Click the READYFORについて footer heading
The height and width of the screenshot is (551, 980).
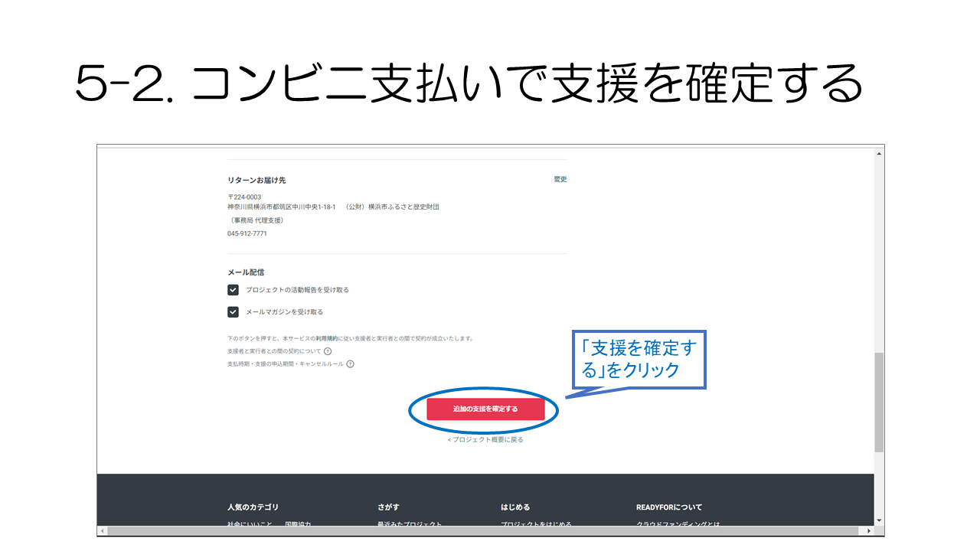coord(669,507)
